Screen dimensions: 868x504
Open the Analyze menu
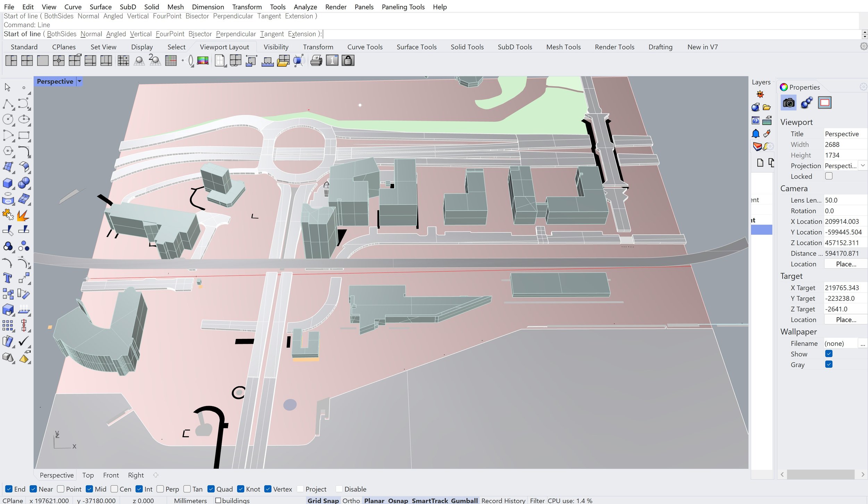click(x=305, y=7)
